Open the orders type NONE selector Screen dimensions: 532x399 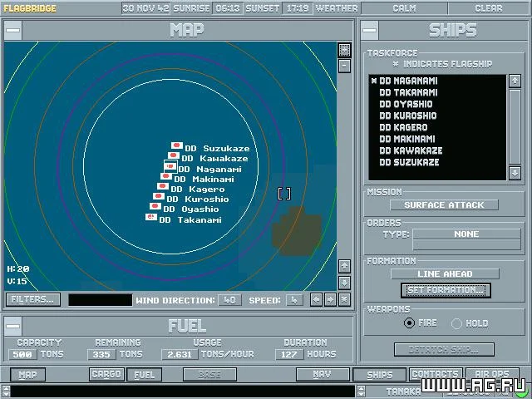(466, 234)
